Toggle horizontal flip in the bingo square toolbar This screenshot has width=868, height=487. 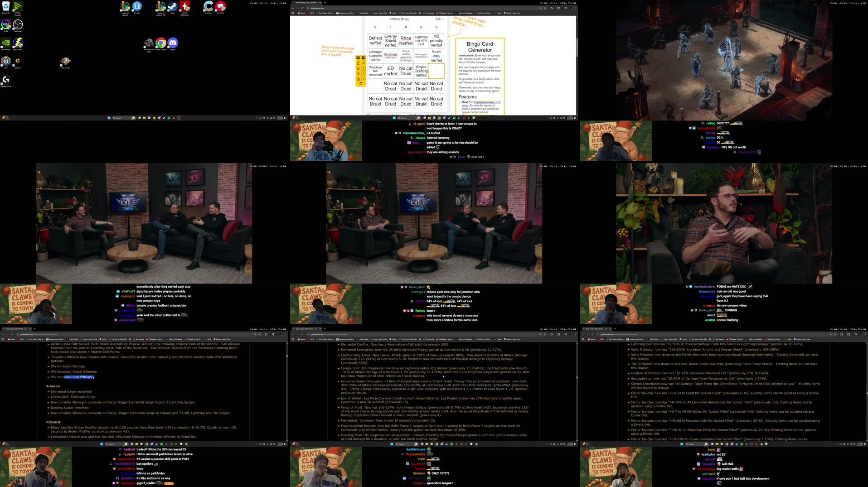tap(363, 68)
